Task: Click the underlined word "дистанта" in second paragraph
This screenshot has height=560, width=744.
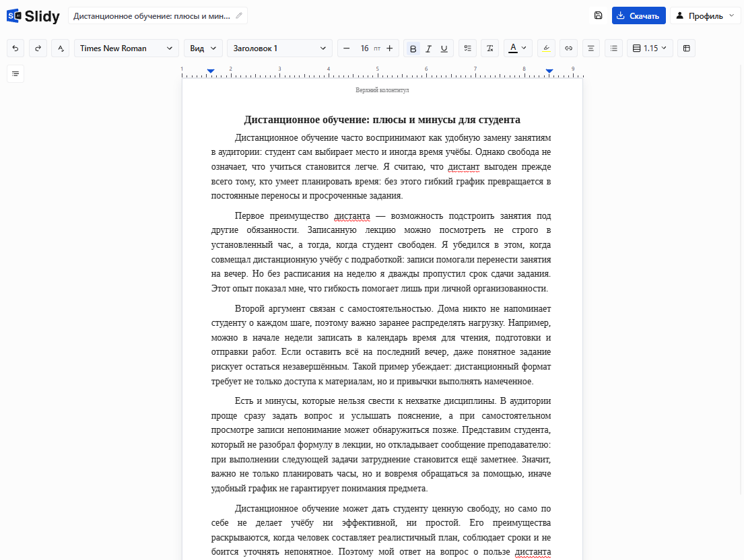Action: tap(352, 216)
